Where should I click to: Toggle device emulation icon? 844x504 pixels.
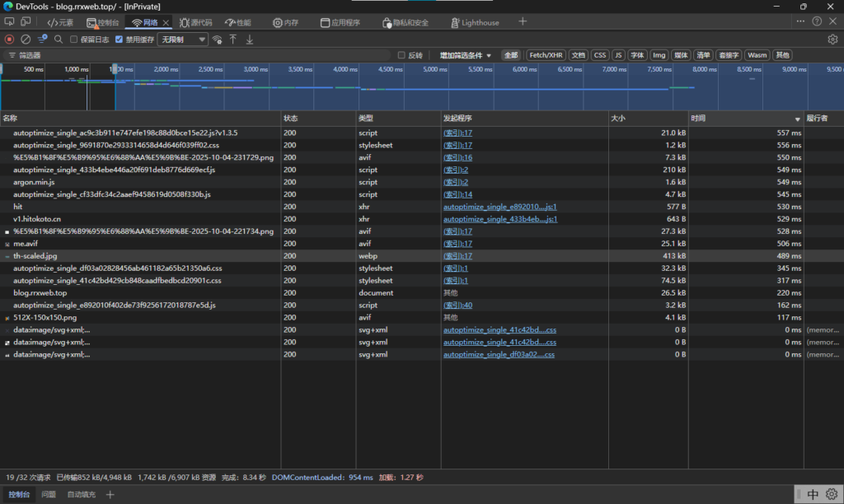coord(26,22)
